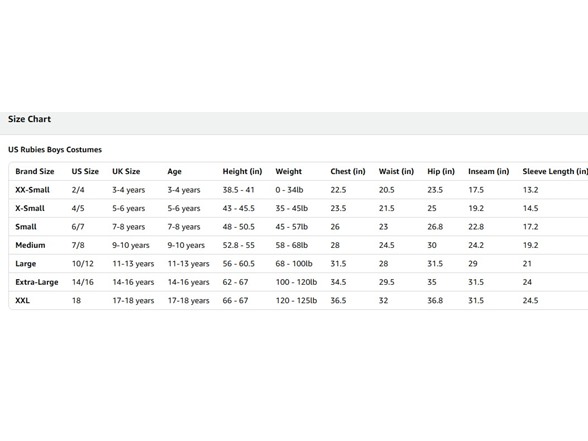Click height value 56 - 60.5
This screenshot has width=588, height=441.
click(x=238, y=263)
